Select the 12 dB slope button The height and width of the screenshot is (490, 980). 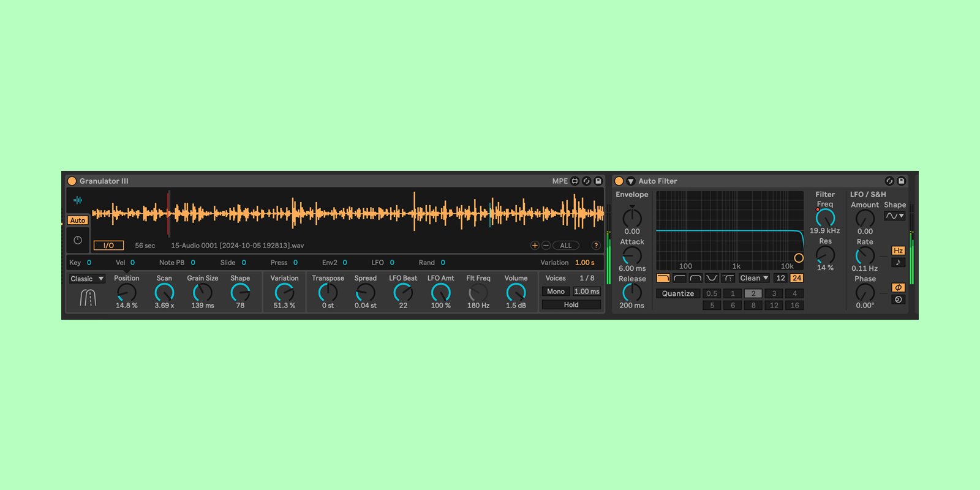click(780, 278)
